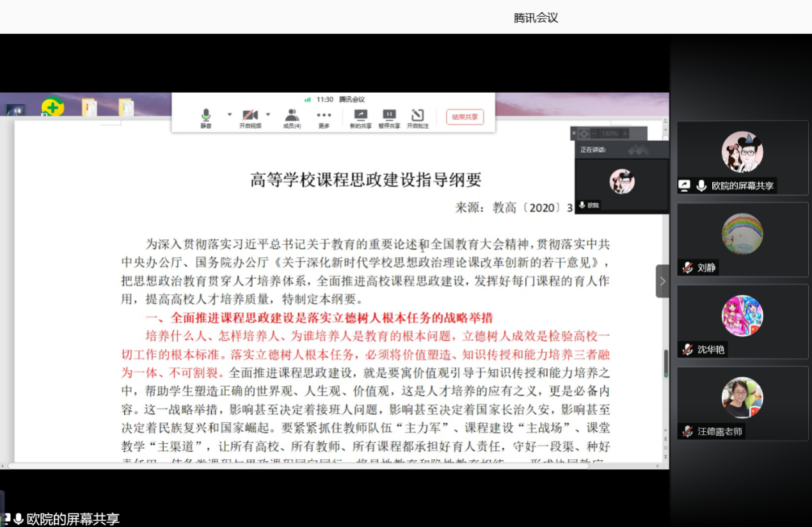812x527 pixels.
Task: Click the zoom in plus button
Action: pos(625,134)
